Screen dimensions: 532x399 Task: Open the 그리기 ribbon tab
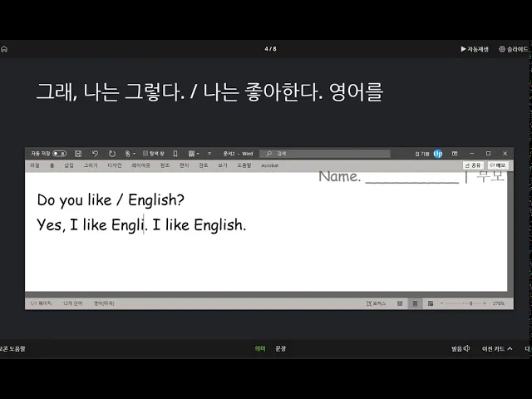(x=91, y=165)
